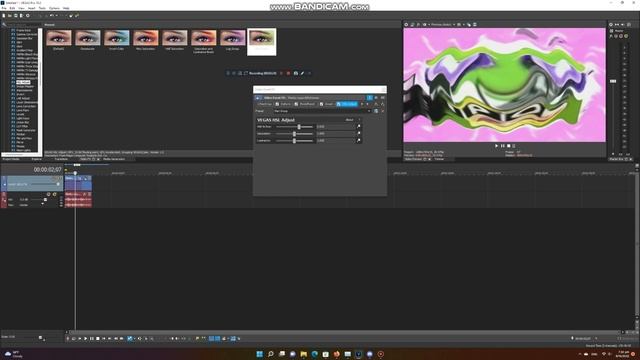Open File Explorer from the taskbar
Image resolution: width=640 pixels, height=360 pixels.
[x=304, y=354]
